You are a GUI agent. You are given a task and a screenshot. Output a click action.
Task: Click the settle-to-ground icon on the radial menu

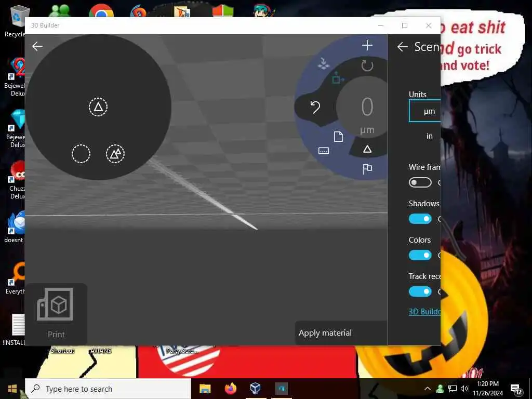tap(323, 64)
